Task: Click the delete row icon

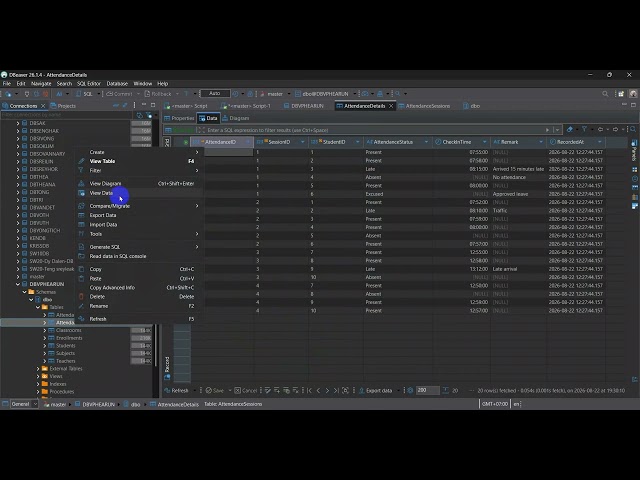Action: 296,391
